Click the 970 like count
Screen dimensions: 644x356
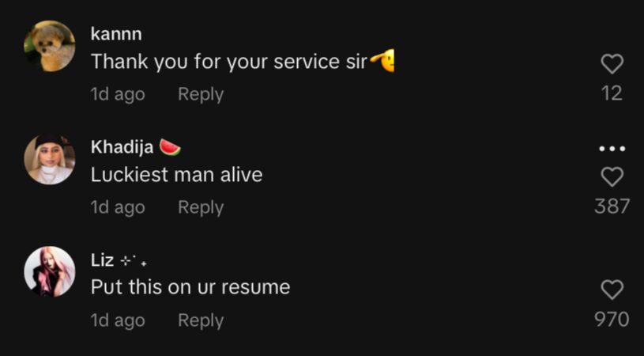tap(612, 319)
